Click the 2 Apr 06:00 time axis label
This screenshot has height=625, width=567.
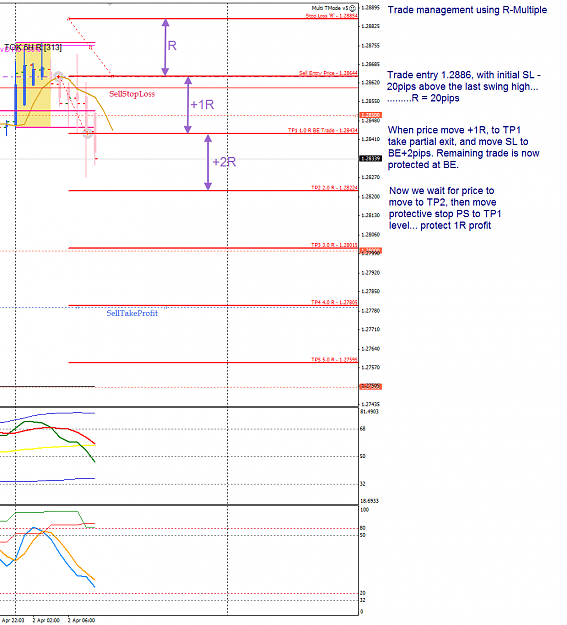81,620
